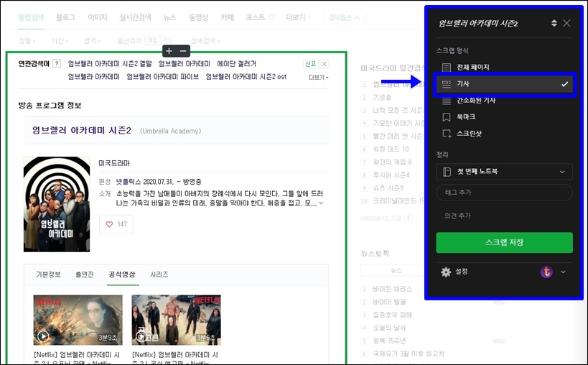
Task: Switch to the 이미지 tab
Action: [98, 17]
